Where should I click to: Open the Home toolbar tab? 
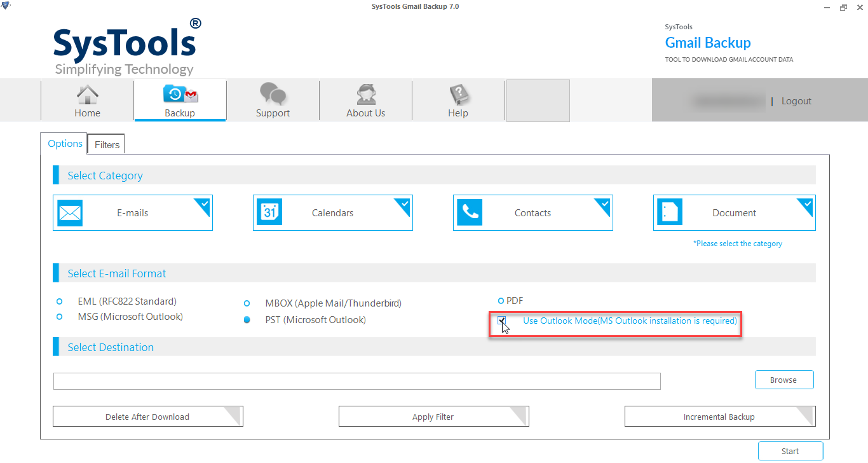pos(87,100)
